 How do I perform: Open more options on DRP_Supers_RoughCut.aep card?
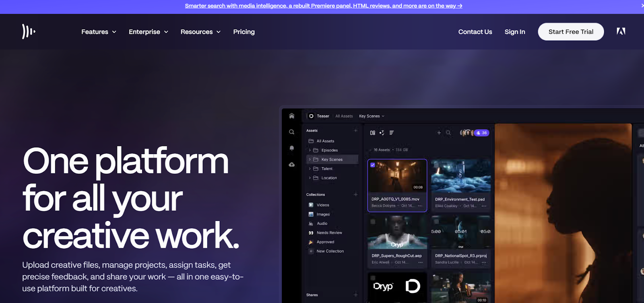point(420,262)
